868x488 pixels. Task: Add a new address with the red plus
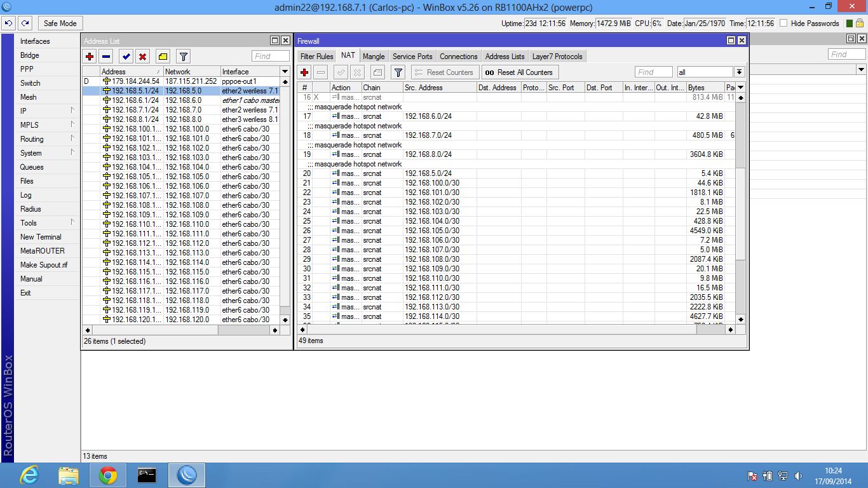(x=90, y=57)
